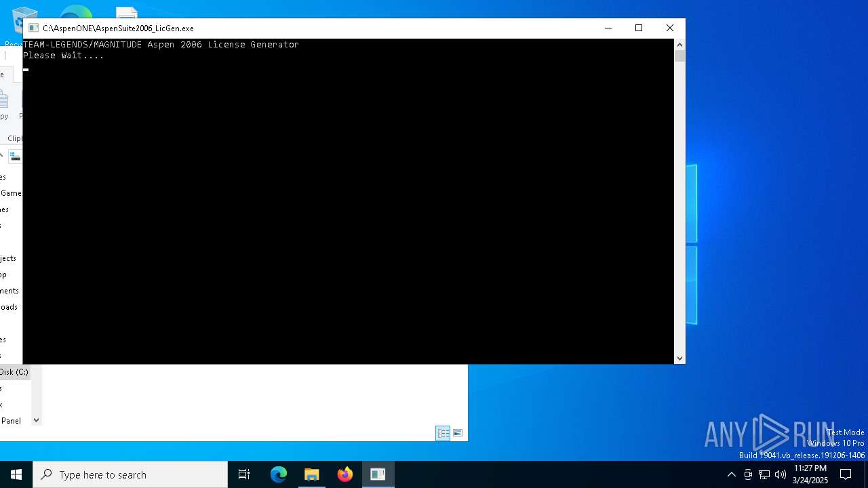Launch Firefox from the taskbar

(345, 474)
